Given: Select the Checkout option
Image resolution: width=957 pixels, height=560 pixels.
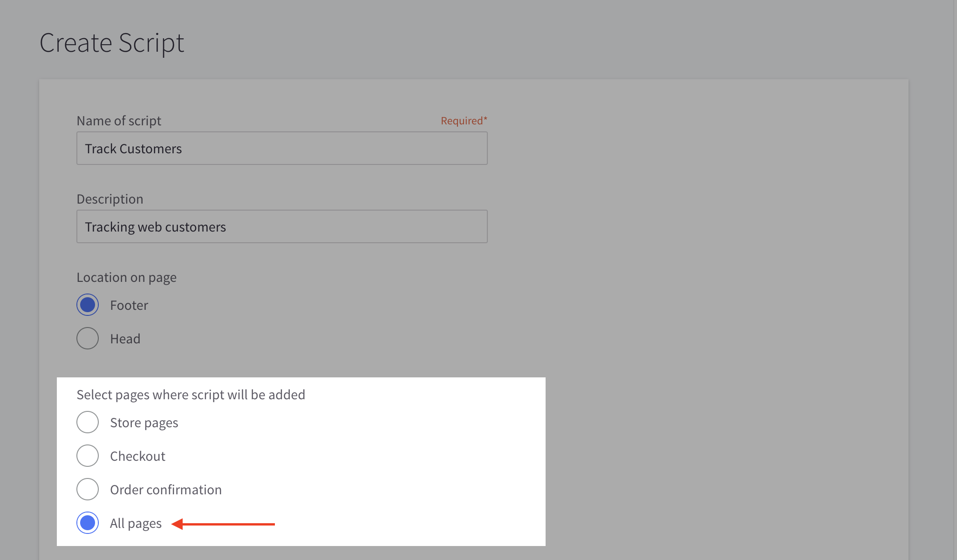Looking at the screenshot, I should coord(87,456).
